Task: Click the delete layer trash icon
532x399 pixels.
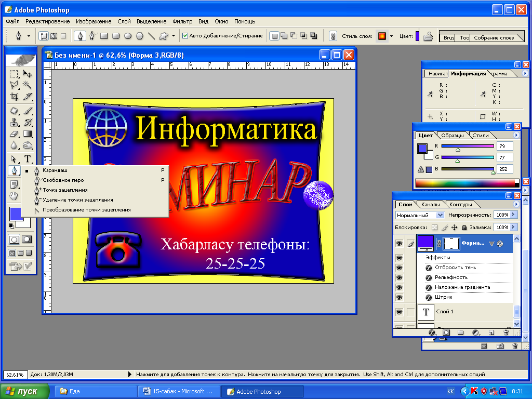Action: click(x=506, y=332)
